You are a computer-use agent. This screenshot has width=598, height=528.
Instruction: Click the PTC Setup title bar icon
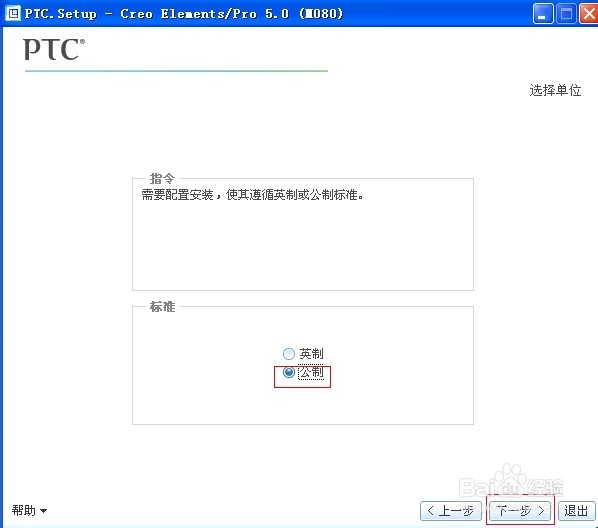(13, 14)
